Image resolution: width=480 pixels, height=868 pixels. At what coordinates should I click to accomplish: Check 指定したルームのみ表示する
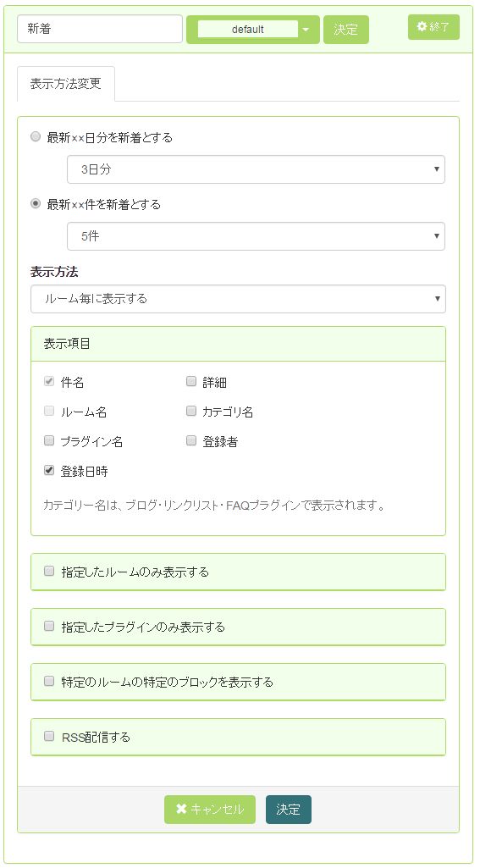click(x=49, y=571)
